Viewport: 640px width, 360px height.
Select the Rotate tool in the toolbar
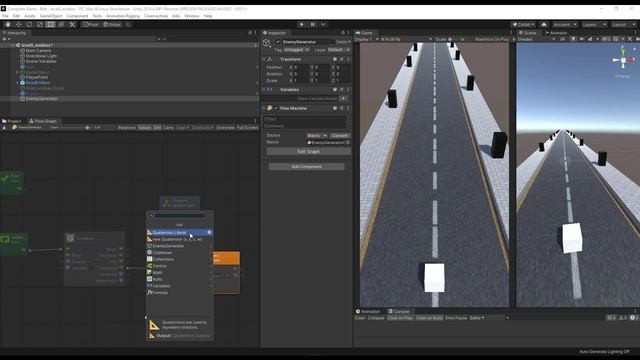click(x=29, y=24)
